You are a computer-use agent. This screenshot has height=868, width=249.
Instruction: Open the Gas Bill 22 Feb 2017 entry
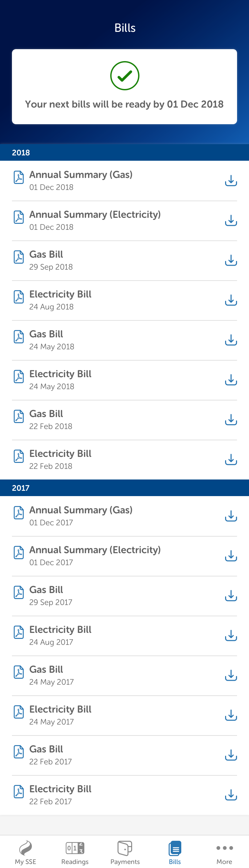point(101,755)
